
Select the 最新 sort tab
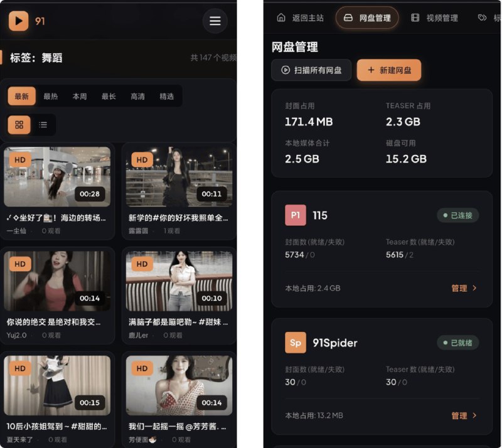pos(22,96)
